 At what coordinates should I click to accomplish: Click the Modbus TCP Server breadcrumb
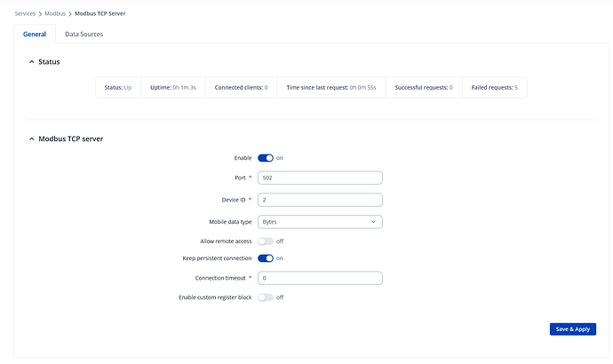click(110, 14)
